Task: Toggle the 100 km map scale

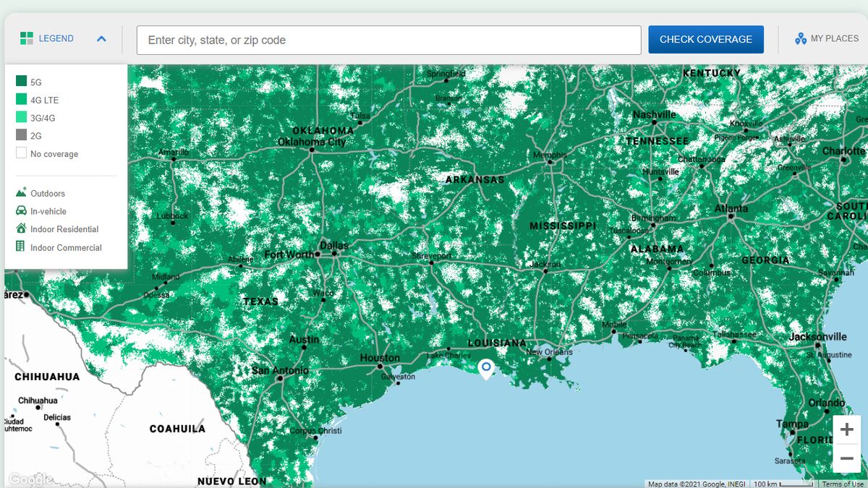Action: click(x=783, y=484)
